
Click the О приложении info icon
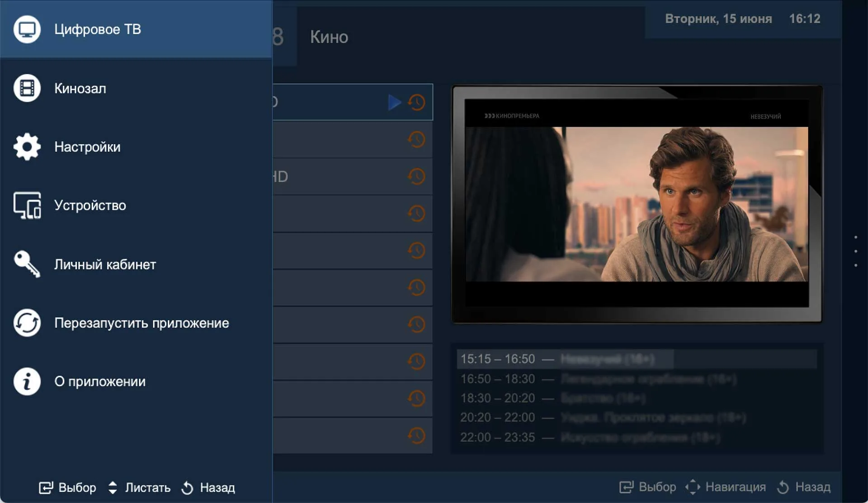tap(27, 381)
